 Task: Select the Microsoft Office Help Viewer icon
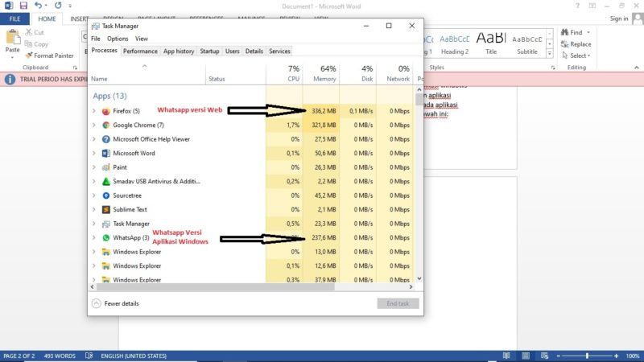click(106, 139)
